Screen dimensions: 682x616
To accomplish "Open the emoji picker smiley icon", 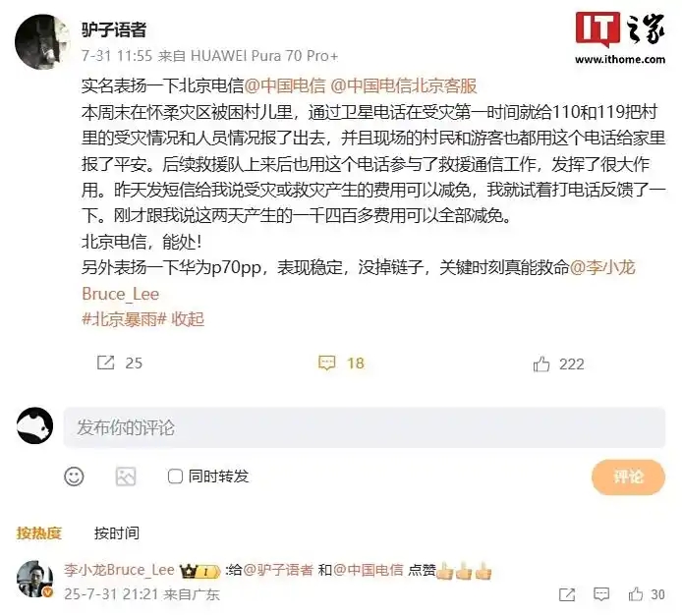I will (x=74, y=476).
